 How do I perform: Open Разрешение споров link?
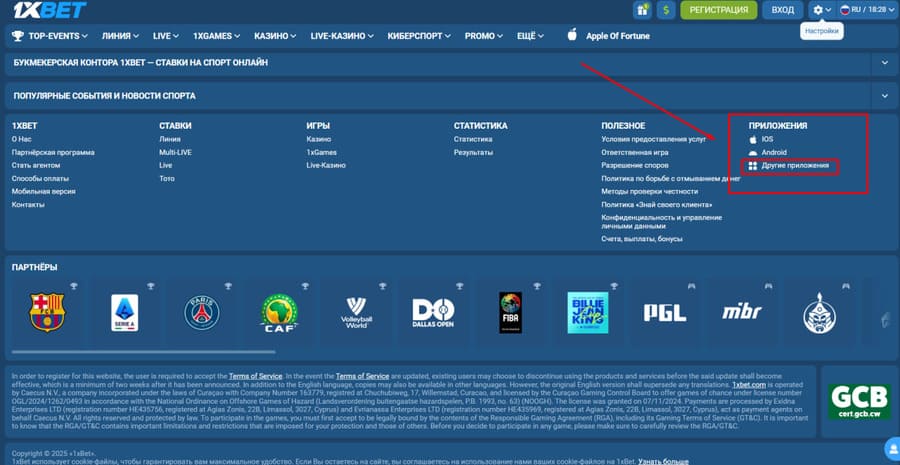(634, 165)
